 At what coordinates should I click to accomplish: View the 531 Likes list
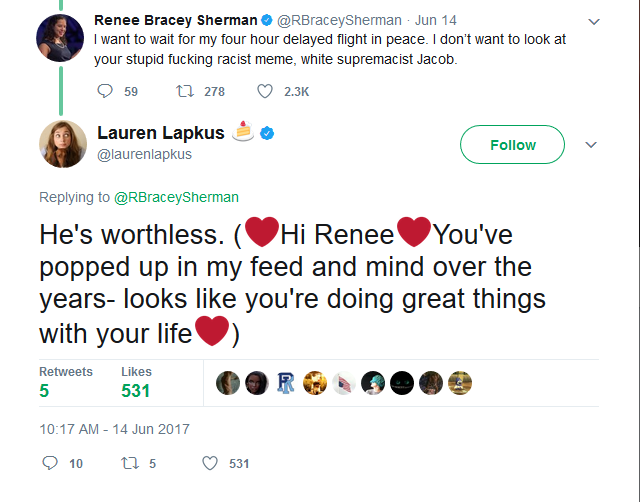pyautogui.click(x=136, y=382)
